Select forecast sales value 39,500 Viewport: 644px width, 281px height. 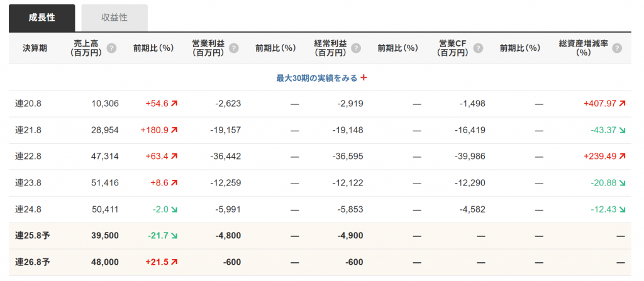pyautogui.click(x=105, y=236)
